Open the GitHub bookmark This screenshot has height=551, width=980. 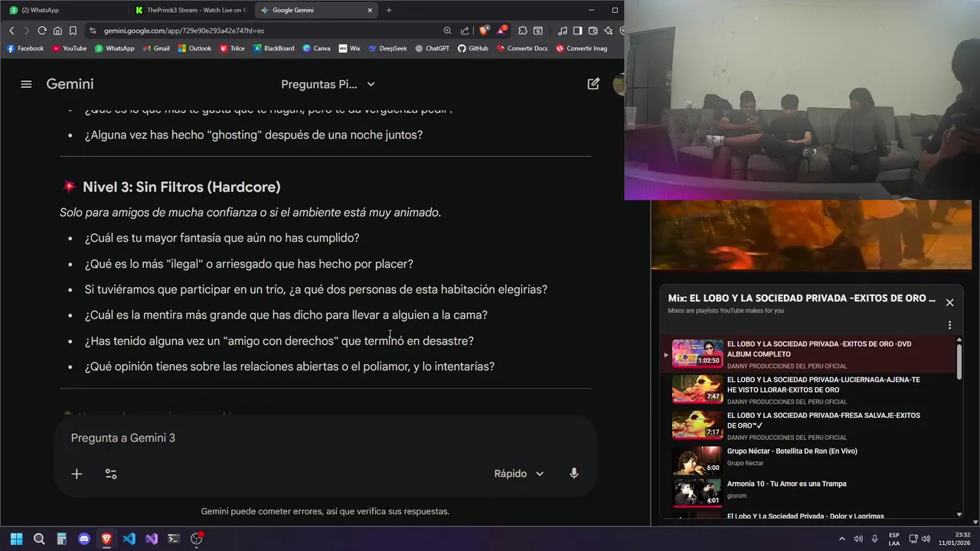pos(473,48)
